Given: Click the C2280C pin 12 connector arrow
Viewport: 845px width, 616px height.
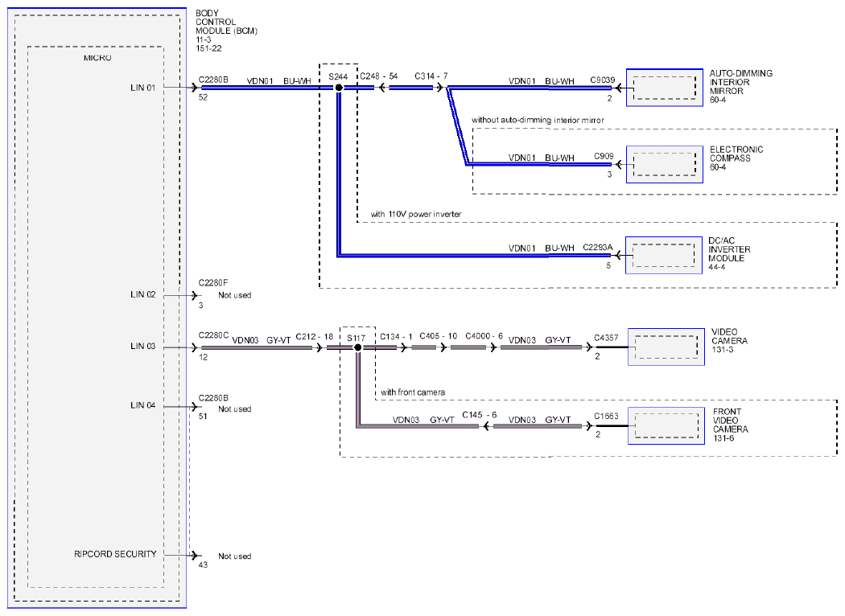Looking at the screenshot, I should (x=195, y=348).
